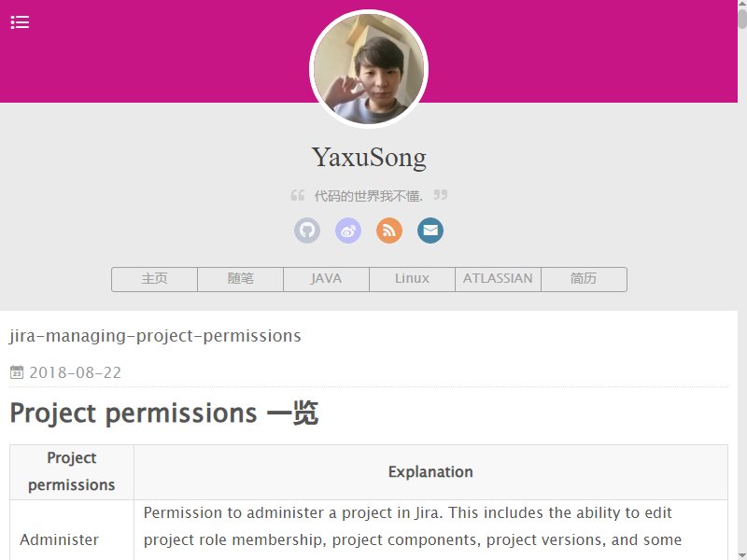Open the sidebar list menu icon

(20, 21)
